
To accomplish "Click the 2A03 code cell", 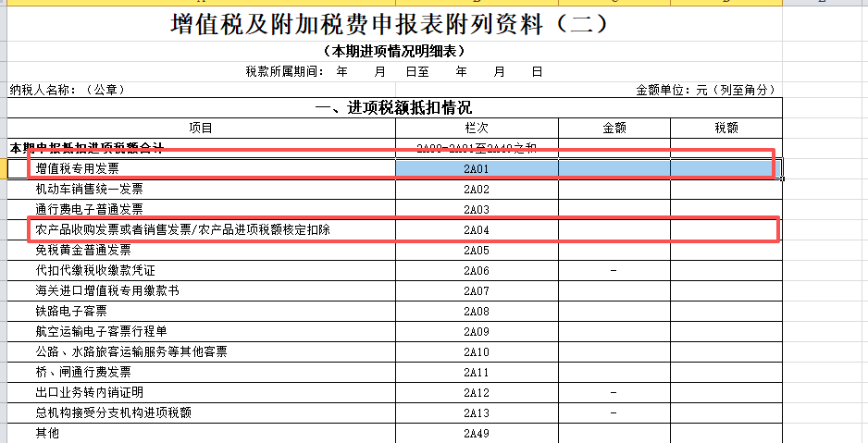I will 477,210.
